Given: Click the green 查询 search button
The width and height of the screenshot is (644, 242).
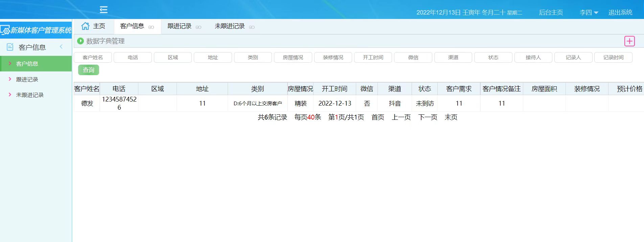Looking at the screenshot, I should pos(89,70).
